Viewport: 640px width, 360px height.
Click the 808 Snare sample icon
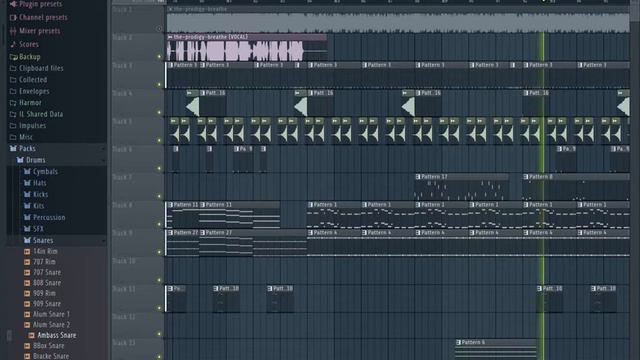coord(27,283)
